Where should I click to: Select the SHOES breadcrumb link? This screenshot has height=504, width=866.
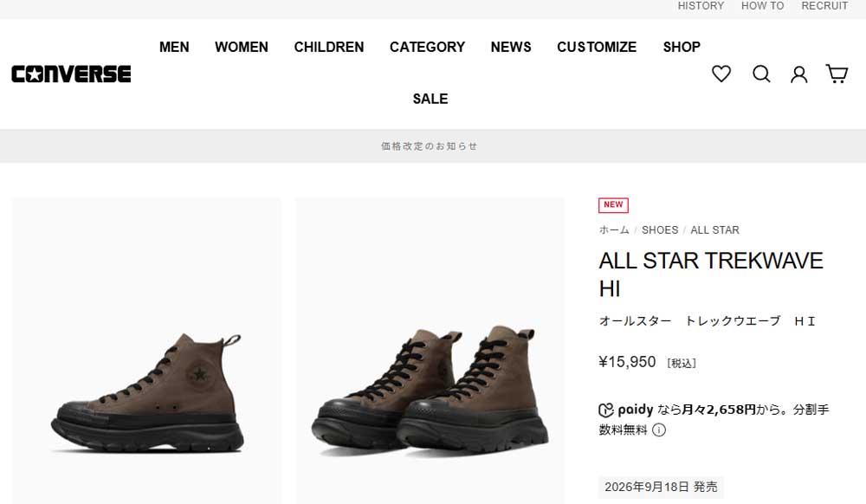coord(659,229)
